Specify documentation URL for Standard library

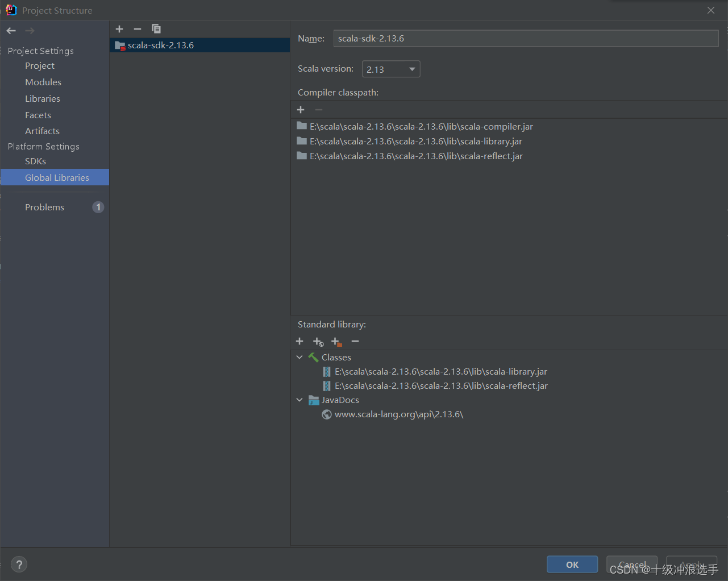tap(318, 341)
